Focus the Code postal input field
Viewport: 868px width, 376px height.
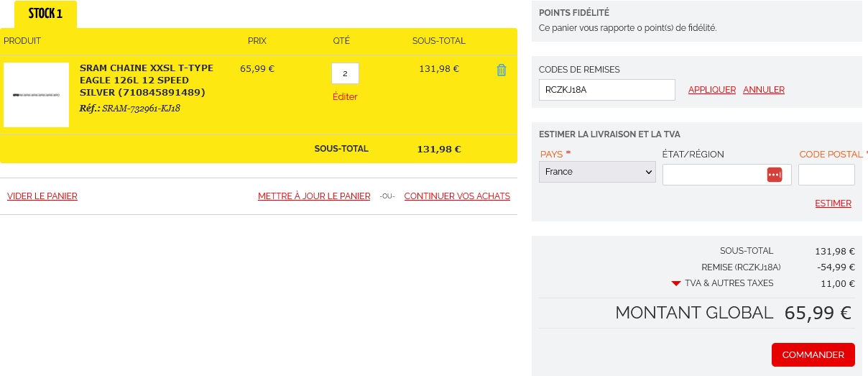point(826,175)
